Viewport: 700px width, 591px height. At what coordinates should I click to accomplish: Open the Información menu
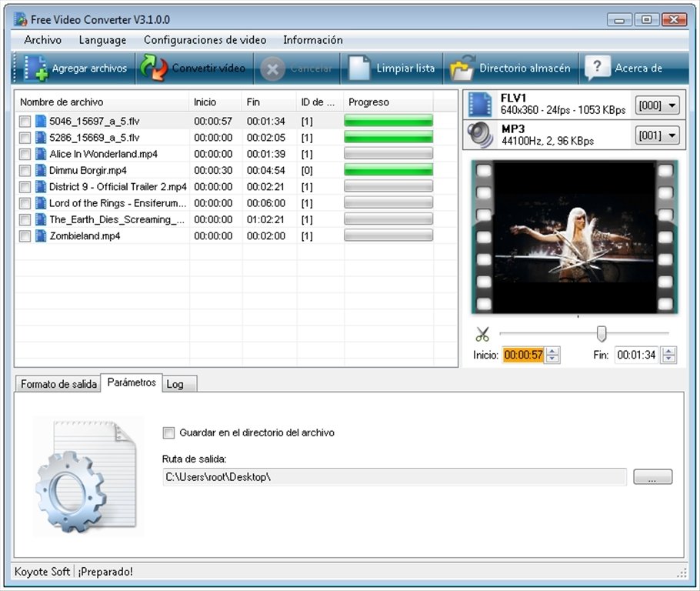pos(313,40)
